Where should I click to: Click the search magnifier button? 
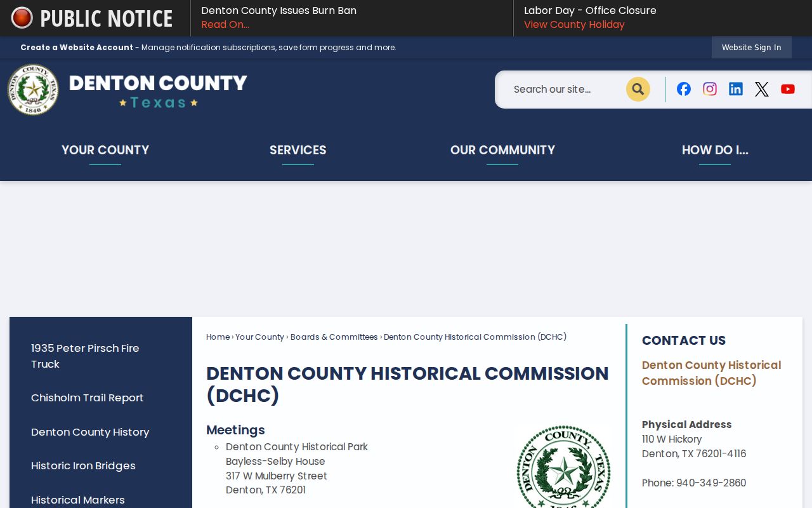click(638, 90)
